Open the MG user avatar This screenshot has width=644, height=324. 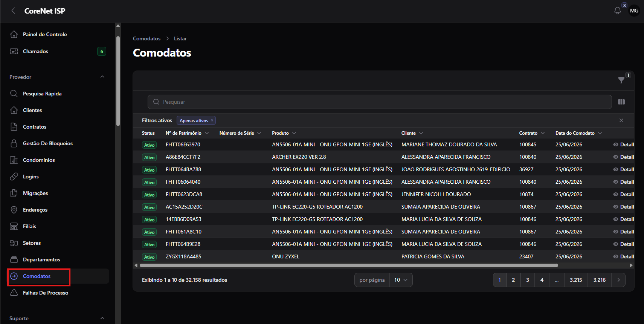[x=634, y=11]
